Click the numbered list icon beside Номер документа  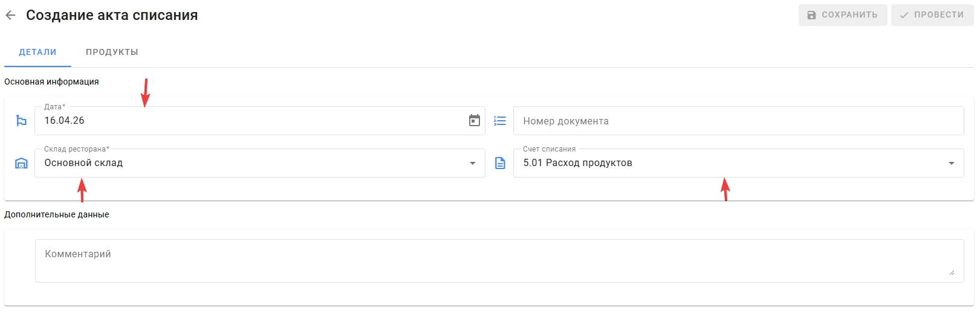click(500, 121)
